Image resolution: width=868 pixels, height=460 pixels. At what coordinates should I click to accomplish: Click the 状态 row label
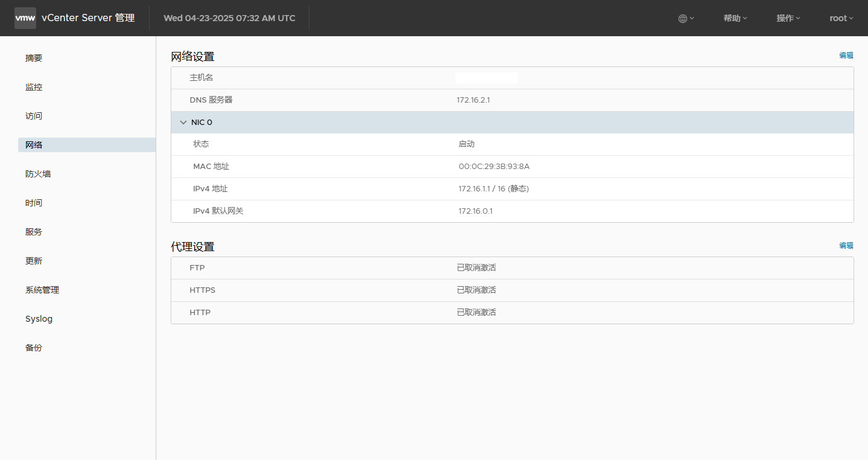pos(201,144)
